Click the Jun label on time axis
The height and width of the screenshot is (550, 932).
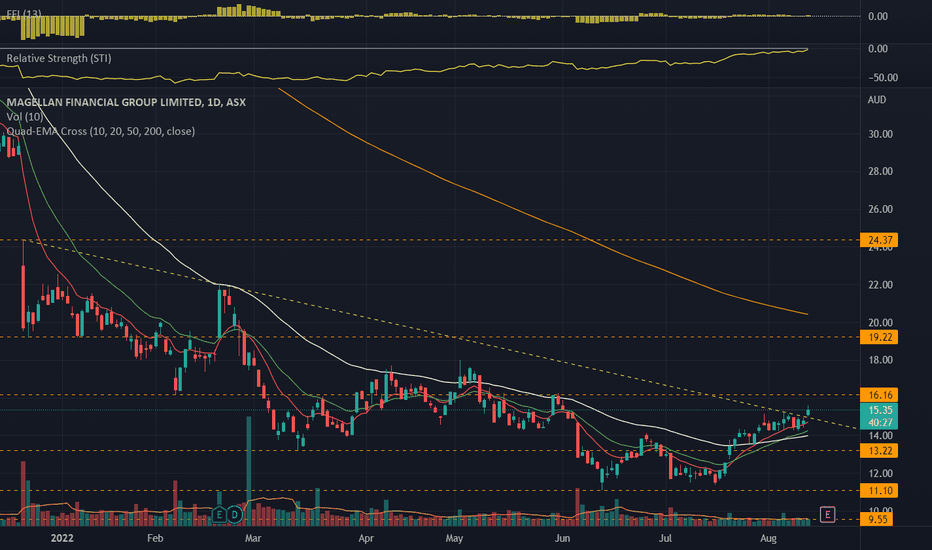tap(562, 538)
